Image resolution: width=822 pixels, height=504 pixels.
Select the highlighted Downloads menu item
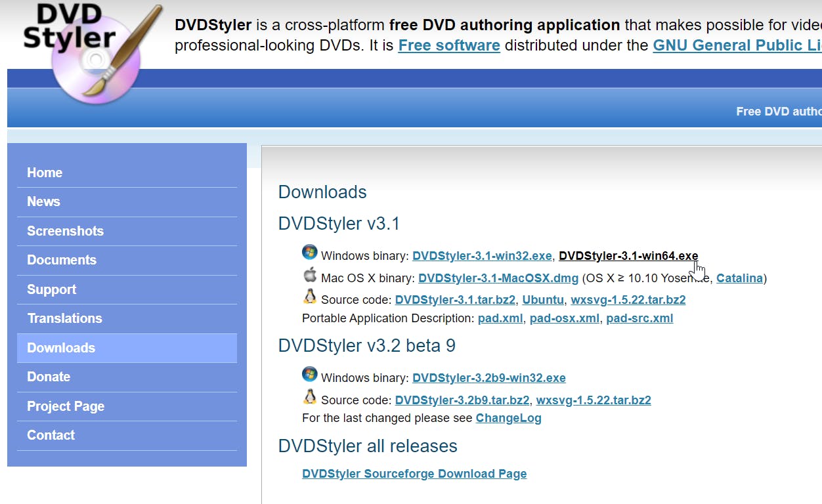[x=127, y=348]
